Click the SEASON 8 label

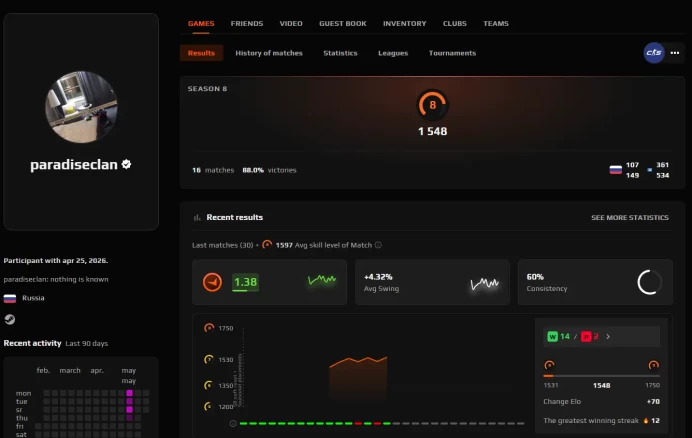[x=207, y=89]
